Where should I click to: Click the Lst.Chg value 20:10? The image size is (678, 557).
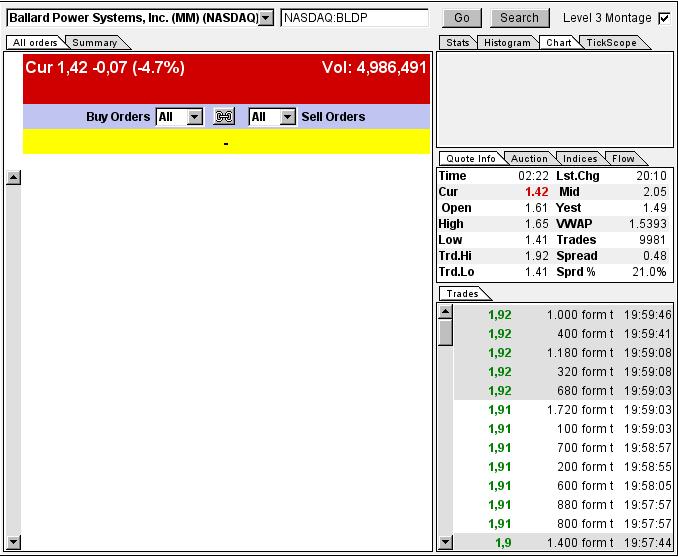pos(652,176)
